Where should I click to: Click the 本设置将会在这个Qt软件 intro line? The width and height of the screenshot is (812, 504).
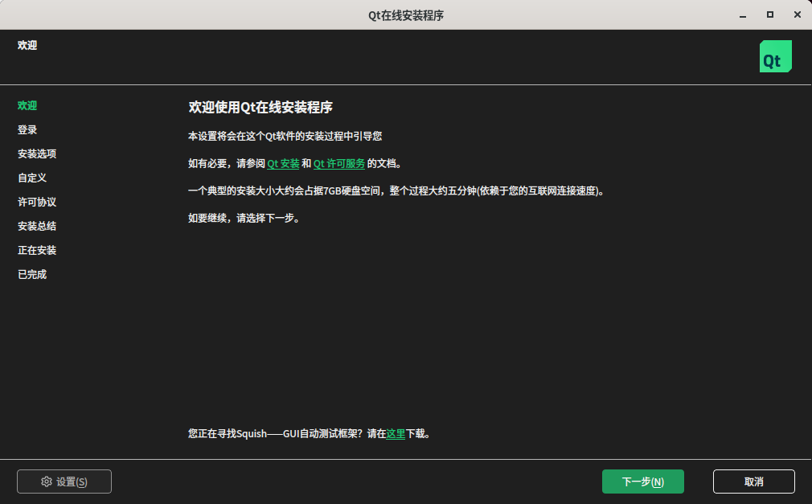tap(285, 136)
